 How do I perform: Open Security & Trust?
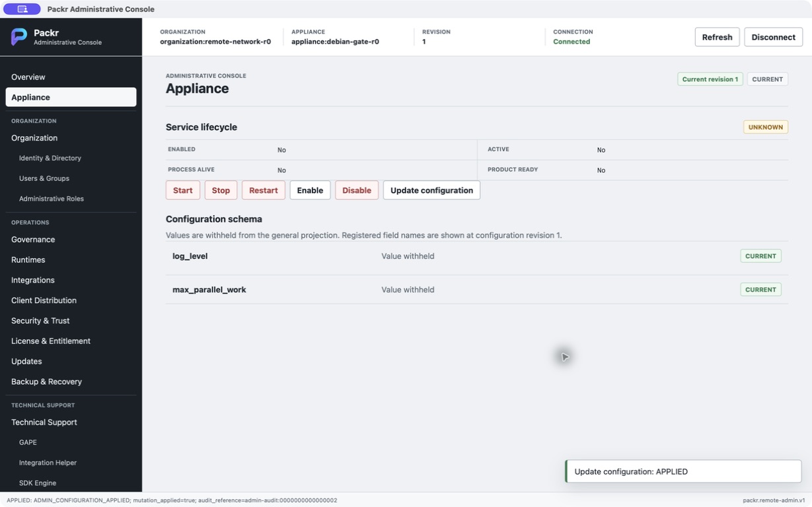71,321
